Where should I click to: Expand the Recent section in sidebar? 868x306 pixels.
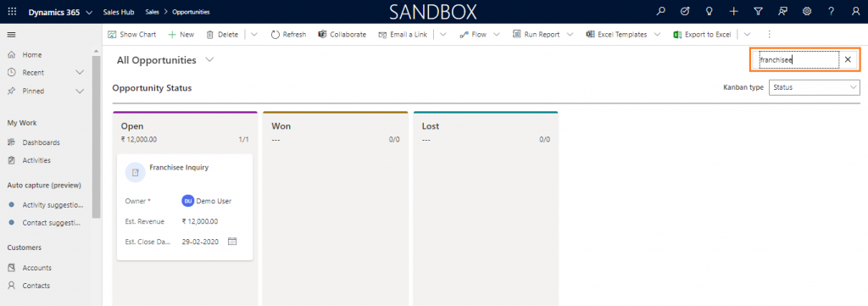79,73
